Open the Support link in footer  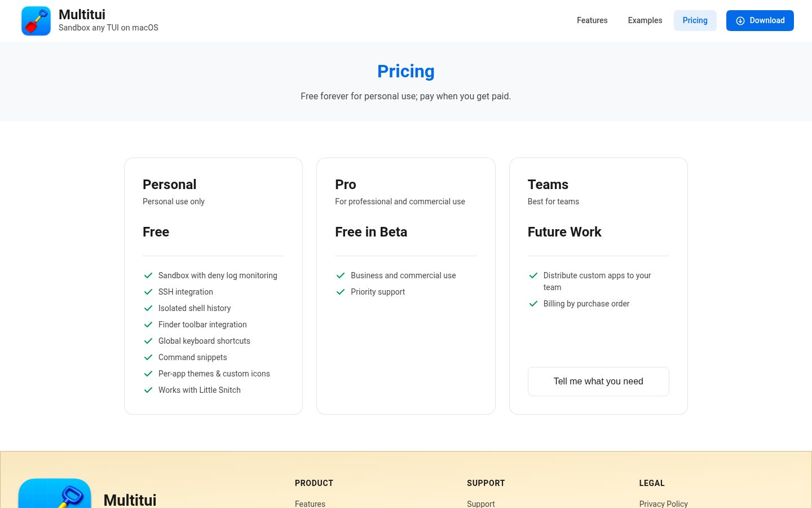(x=481, y=503)
